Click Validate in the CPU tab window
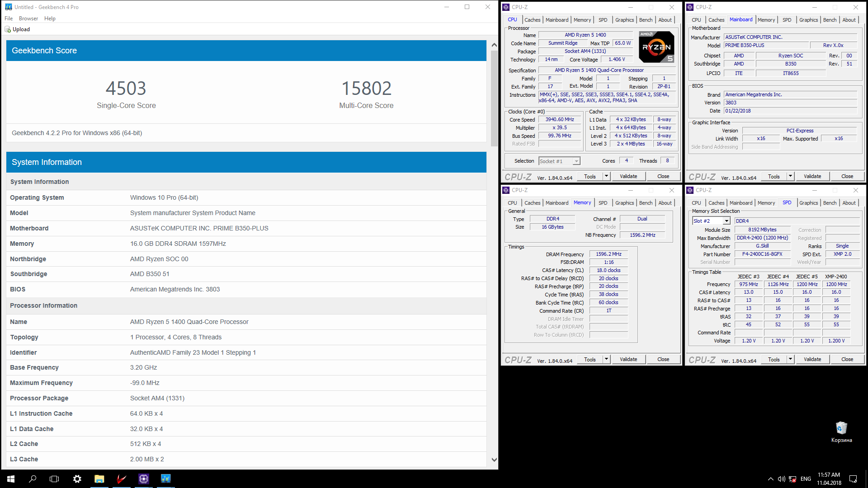Image resolution: width=868 pixels, height=488 pixels. [x=628, y=176]
